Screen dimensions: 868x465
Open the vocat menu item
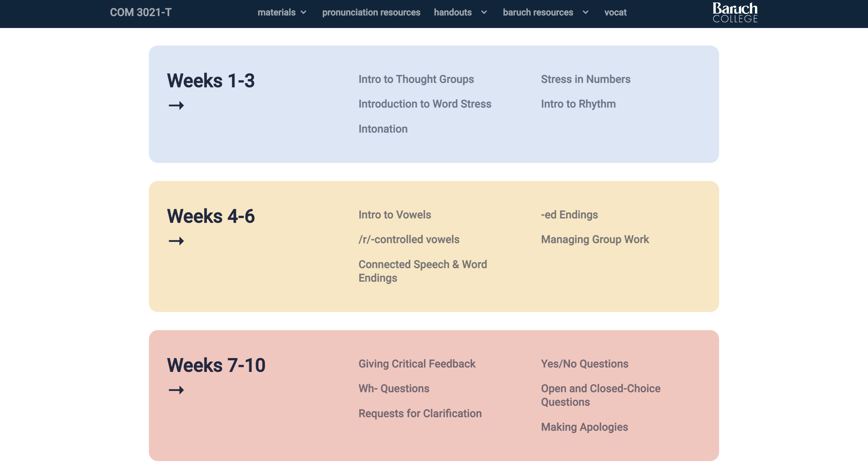[x=615, y=12]
